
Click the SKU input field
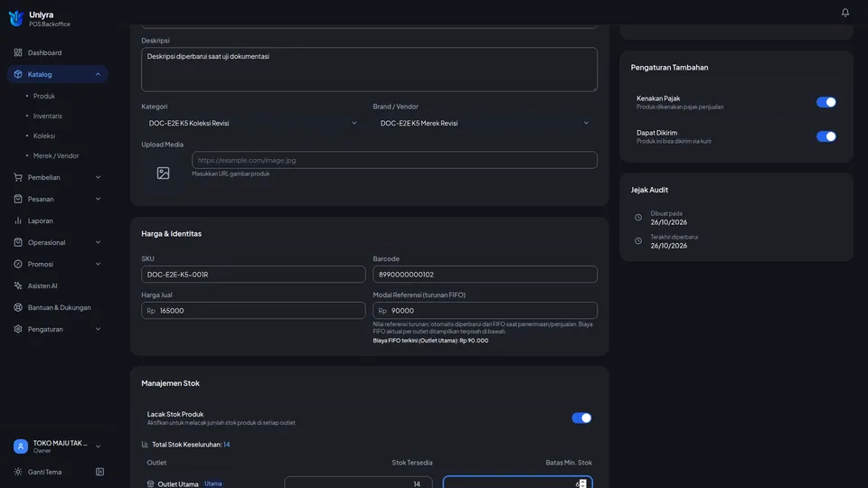[x=253, y=275]
